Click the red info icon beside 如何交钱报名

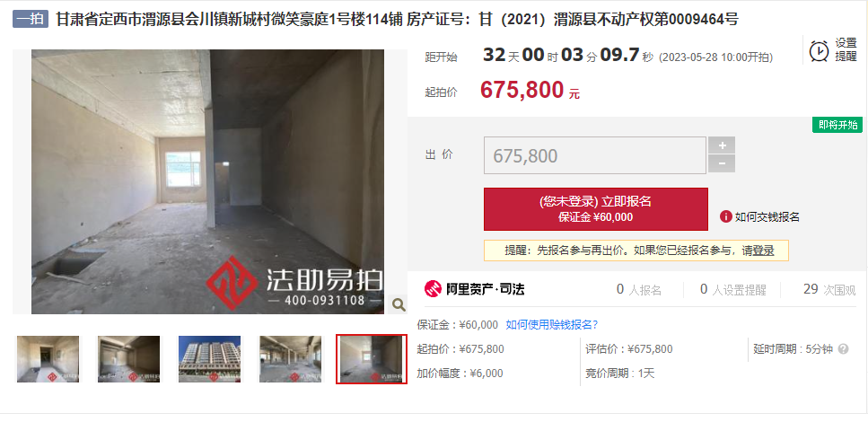click(x=726, y=216)
